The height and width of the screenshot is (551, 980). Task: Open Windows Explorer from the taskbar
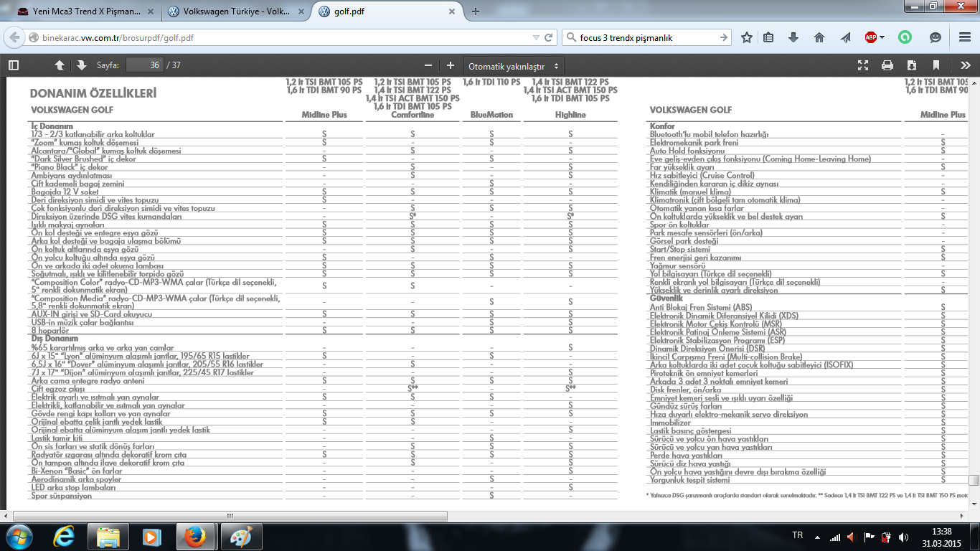click(108, 536)
